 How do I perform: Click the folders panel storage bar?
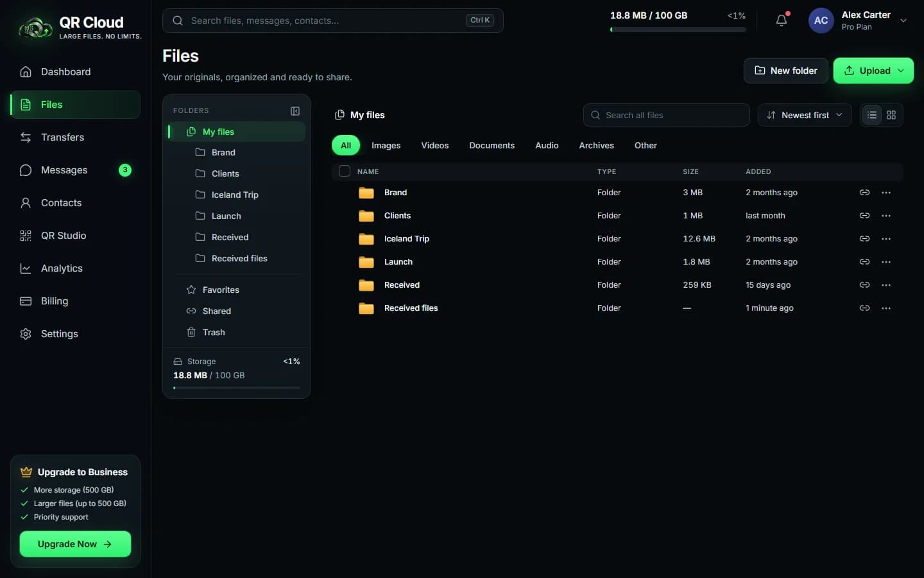click(237, 388)
